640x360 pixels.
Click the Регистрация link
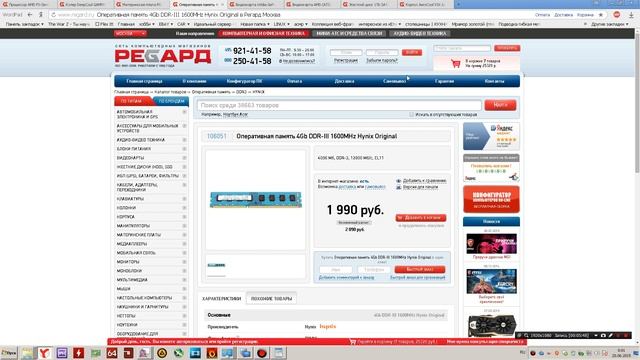pyautogui.click(x=345, y=60)
